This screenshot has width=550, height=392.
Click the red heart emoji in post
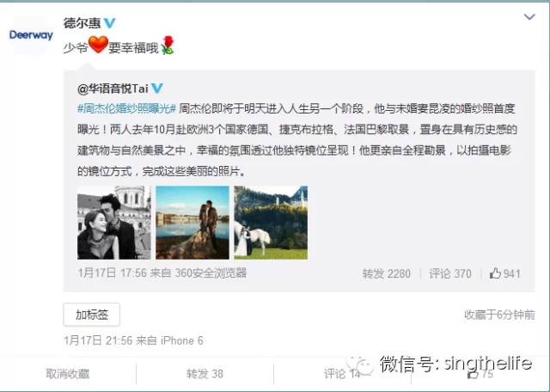click(98, 45)
